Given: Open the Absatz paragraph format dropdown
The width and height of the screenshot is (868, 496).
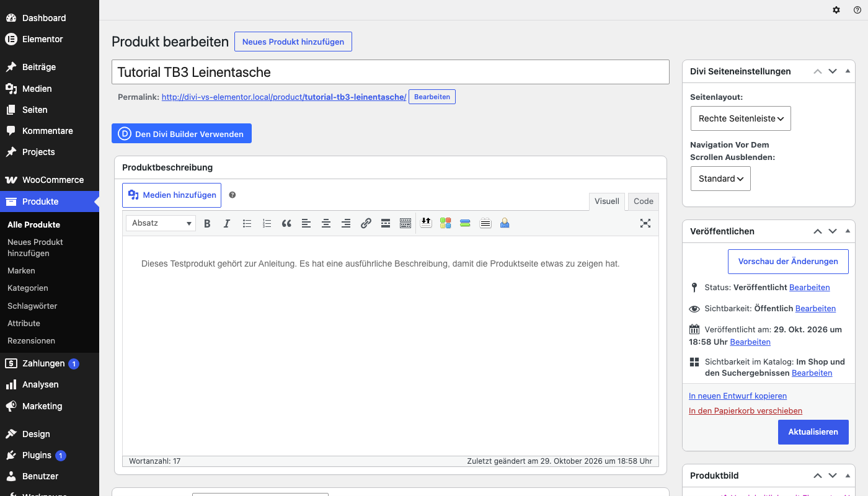Looking at the screenshot, I should click(161, 223).
